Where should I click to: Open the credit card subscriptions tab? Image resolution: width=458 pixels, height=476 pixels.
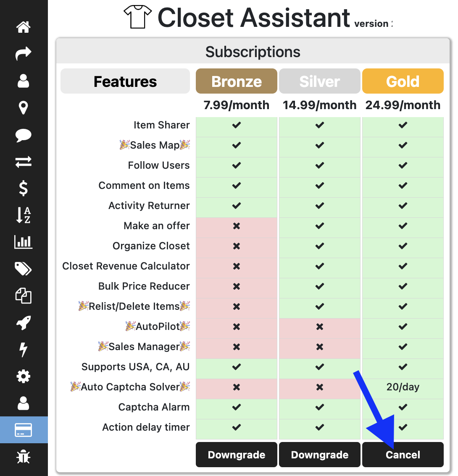click(24, 430)
